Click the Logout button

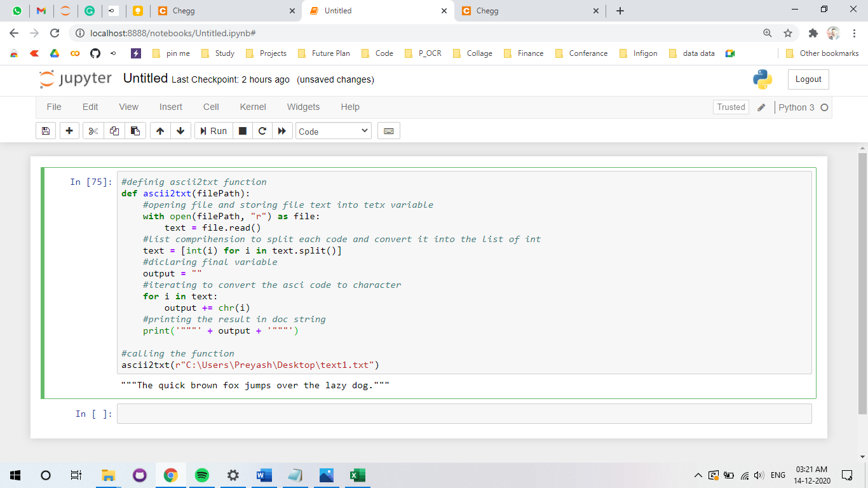(808, 79)
